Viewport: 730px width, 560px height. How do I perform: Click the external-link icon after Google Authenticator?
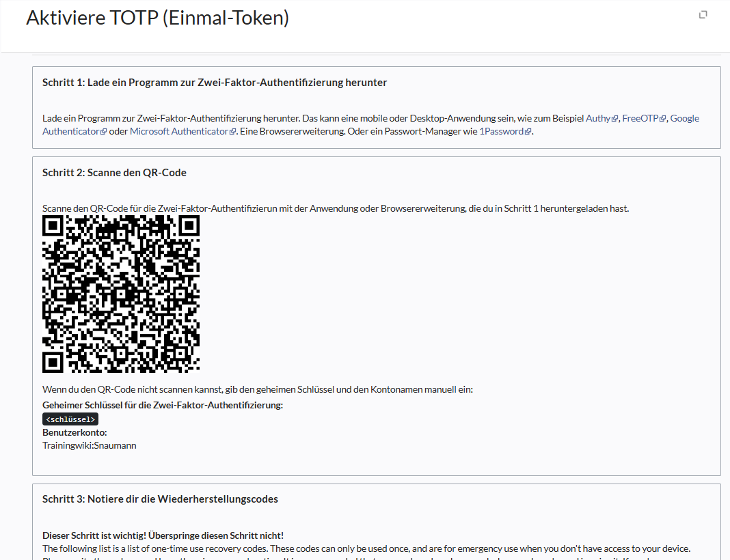104,132
